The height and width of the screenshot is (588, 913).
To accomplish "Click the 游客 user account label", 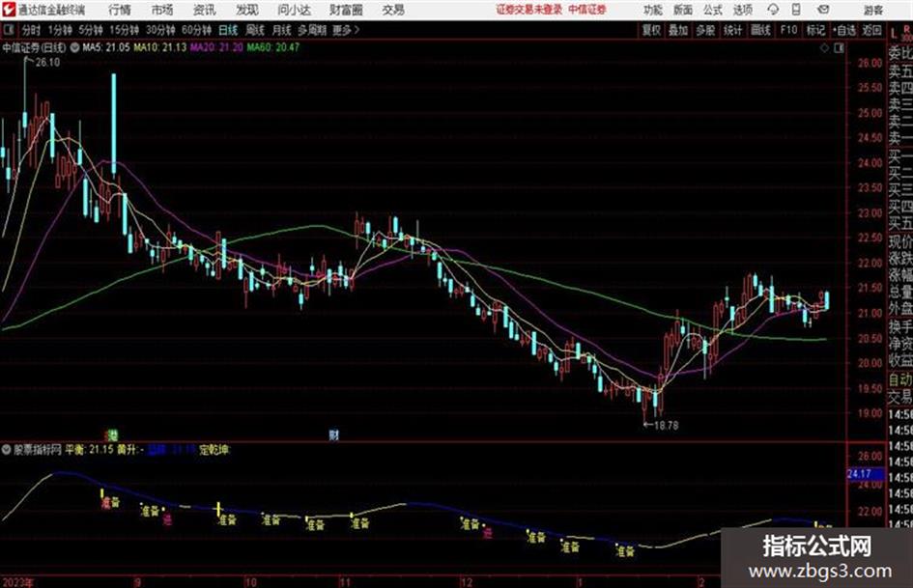I will pyautogui.click(x=873, y=10).
